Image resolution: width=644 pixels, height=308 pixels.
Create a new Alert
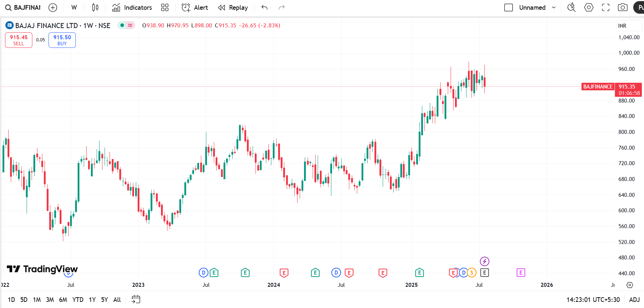(195, 8)
